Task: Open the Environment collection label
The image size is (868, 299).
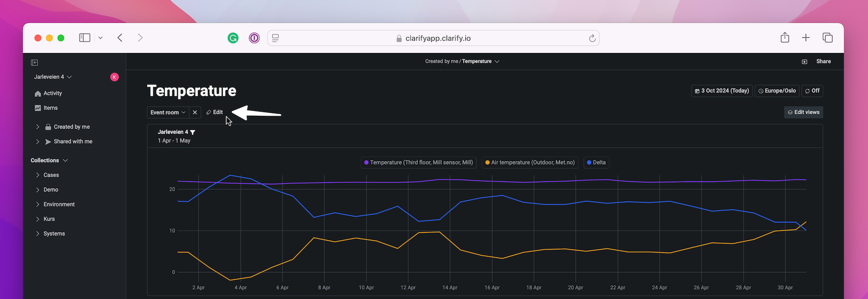Action: coord(59,205)
